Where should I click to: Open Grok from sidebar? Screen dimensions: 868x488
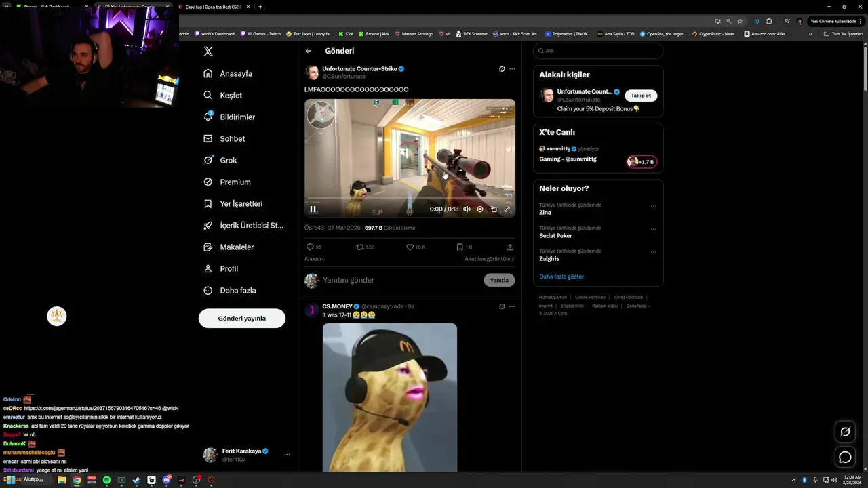click(220, 161)
